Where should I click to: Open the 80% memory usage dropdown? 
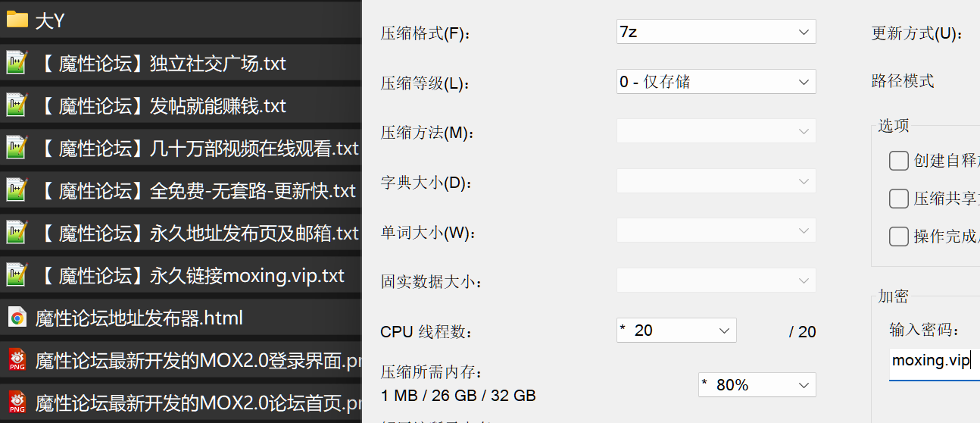757,384
